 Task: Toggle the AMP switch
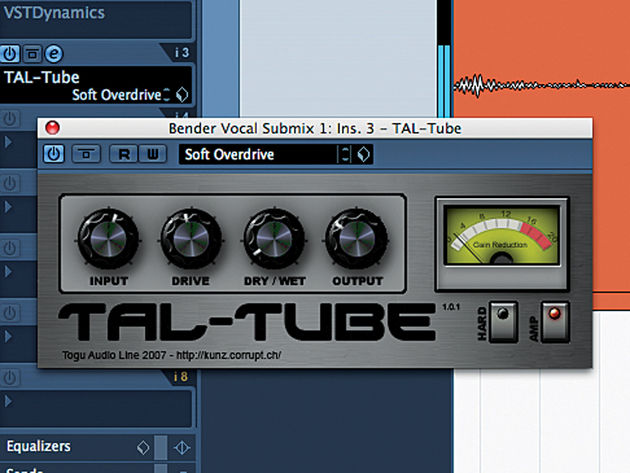coord(555,322)
